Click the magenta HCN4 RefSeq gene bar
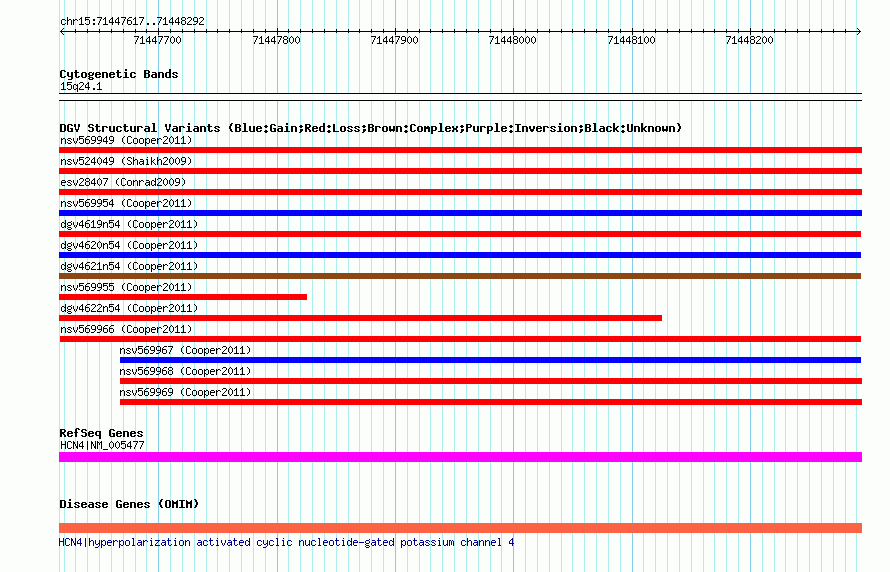This screenshot has width=890, height=572. tap(460, 457)
